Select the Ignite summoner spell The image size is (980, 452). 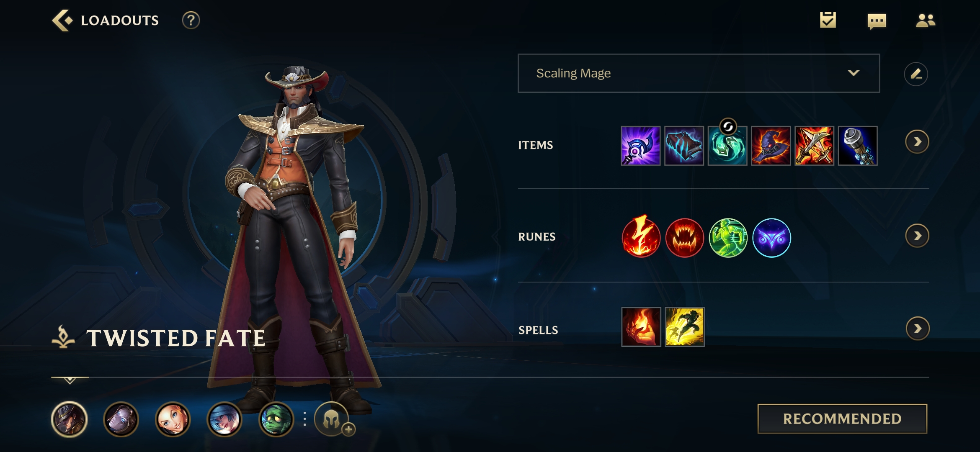pyautogui.click(x=641, y=327)
